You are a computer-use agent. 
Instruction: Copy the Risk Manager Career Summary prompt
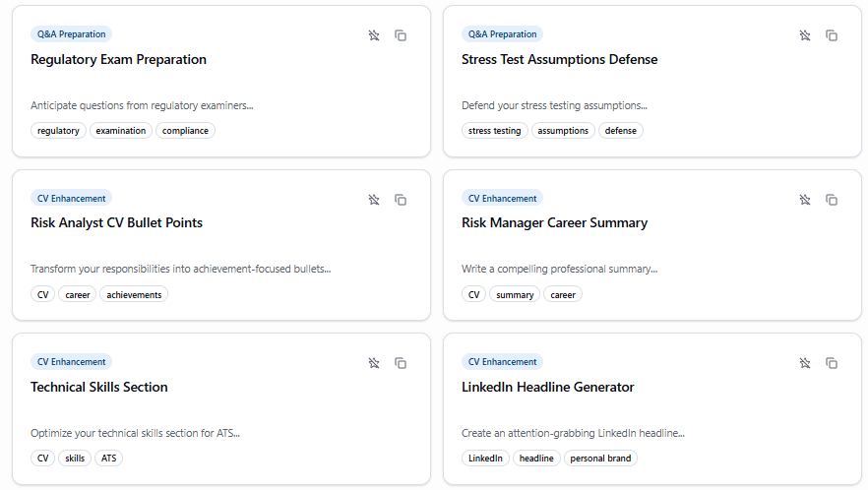coord(832,200)
